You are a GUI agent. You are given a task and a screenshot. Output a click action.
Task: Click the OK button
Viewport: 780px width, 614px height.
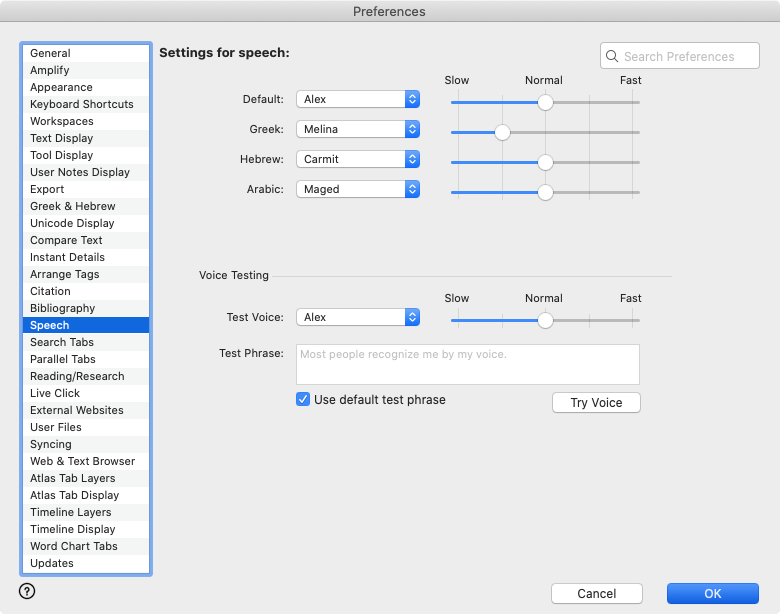712,593
